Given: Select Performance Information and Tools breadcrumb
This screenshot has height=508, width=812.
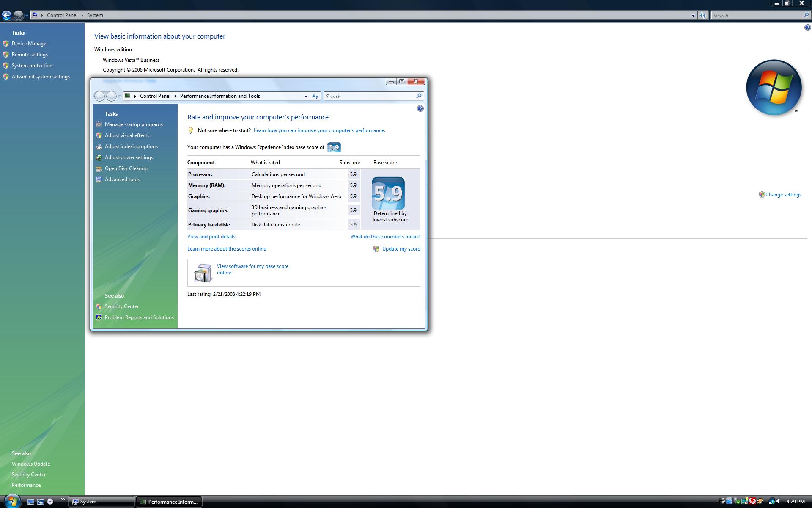Looking at the screenshot, I should click(x=220, y=96).
